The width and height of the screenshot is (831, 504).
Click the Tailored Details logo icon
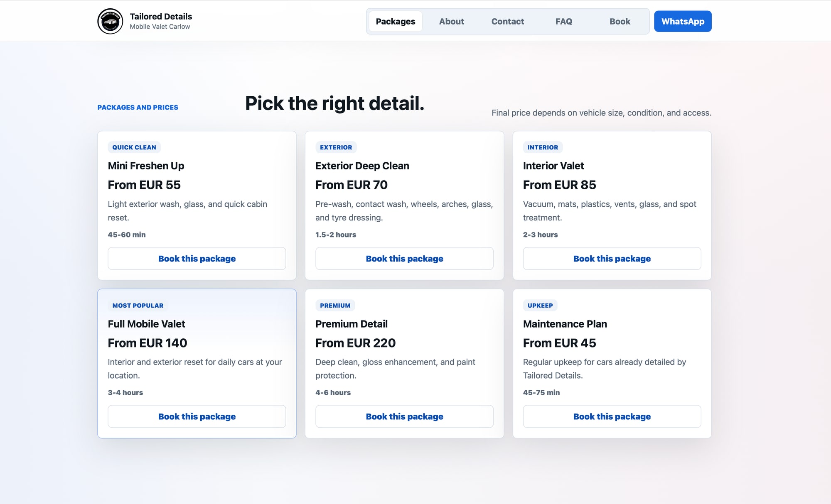point(110,21)
